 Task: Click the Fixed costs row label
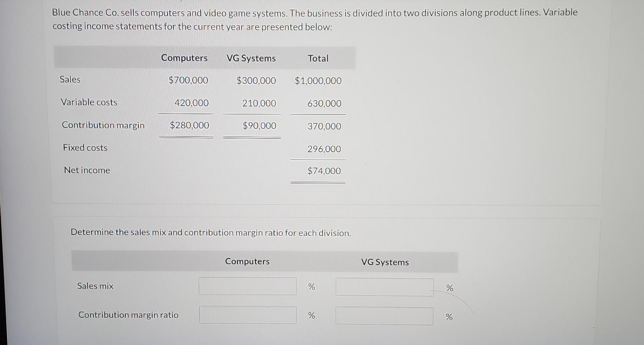(x=85, y=148)
